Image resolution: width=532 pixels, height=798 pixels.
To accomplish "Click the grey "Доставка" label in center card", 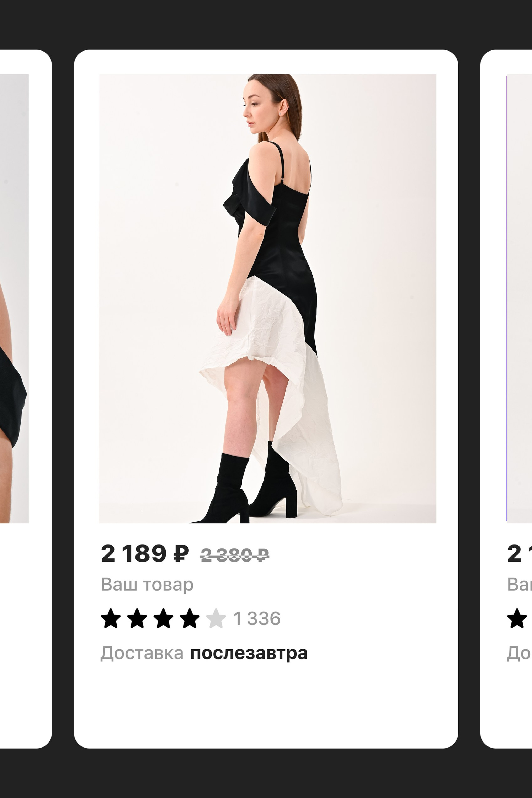I will point(142,653).
